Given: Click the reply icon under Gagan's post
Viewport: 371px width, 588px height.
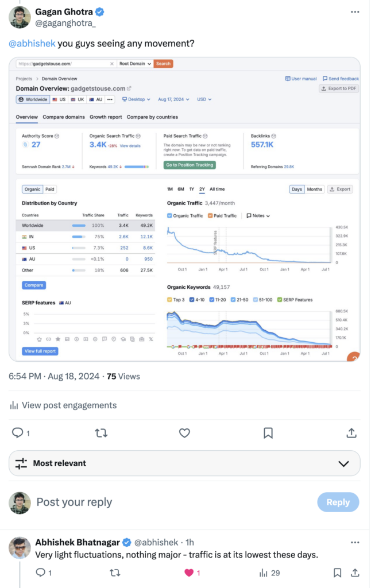Looking at the screenshot, I should [17, 433].
